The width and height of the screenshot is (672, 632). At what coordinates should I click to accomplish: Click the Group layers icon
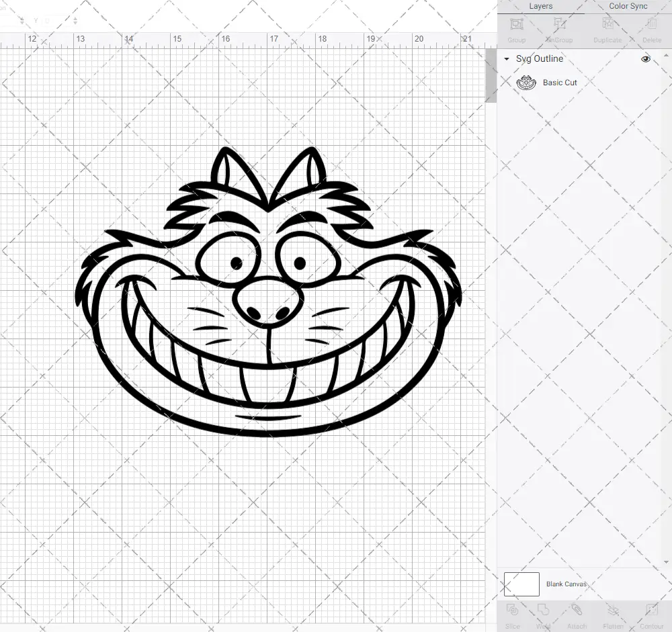pyautogui.click(x=516, y=24)
